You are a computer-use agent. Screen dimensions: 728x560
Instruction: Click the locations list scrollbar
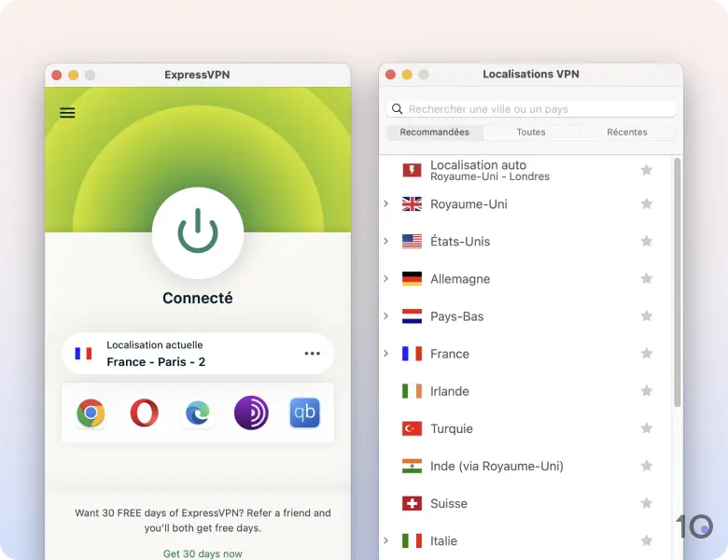pos(678,283)
